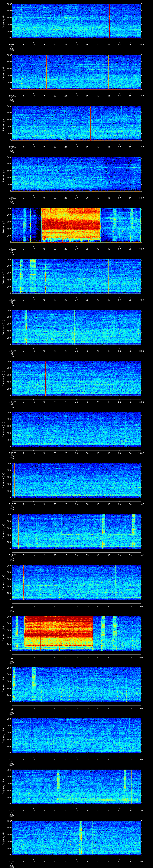
Task: Select the "5:05:00" time label
Action: click(x=12, y=249)
